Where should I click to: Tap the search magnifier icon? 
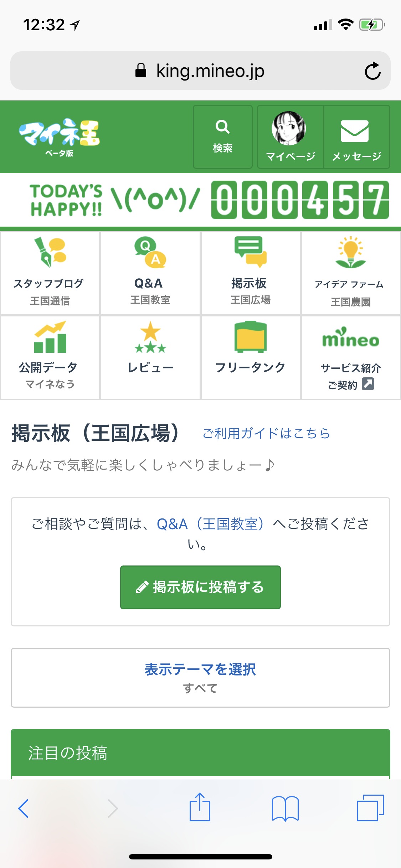pos(222,127)
